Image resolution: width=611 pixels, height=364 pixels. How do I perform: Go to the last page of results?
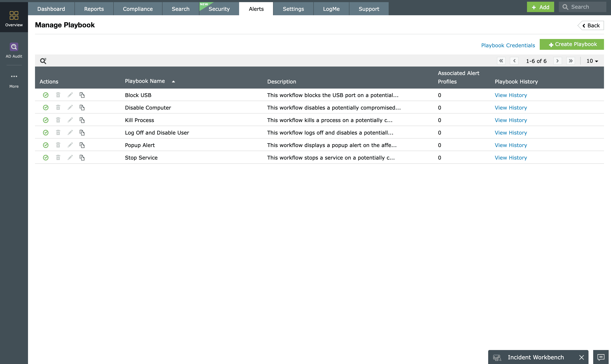(570, 61)
